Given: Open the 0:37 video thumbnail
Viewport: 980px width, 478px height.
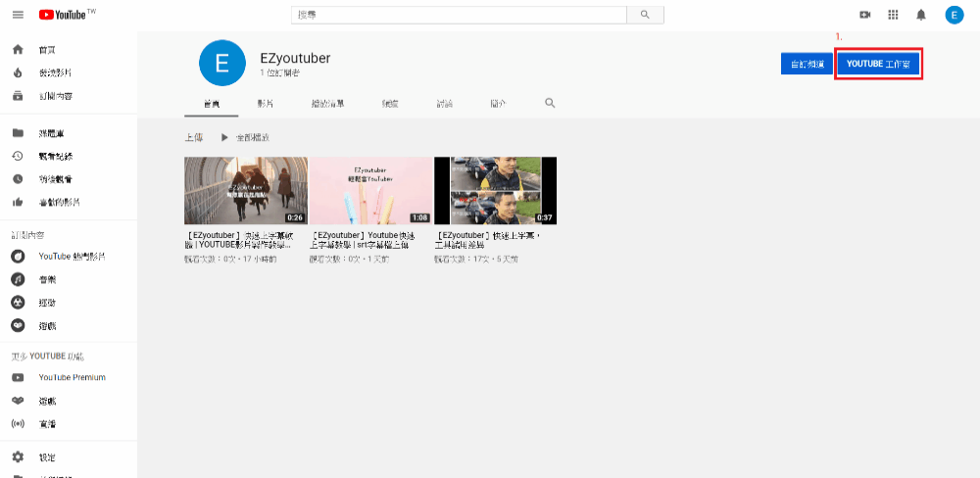Looking at the screenshot, I should (x=496, y=191).
